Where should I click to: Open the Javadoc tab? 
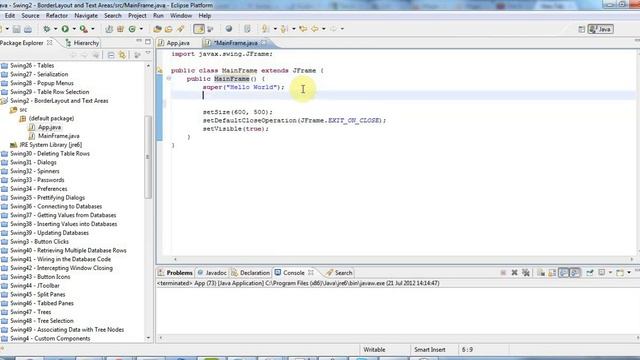tap(211, 273)
